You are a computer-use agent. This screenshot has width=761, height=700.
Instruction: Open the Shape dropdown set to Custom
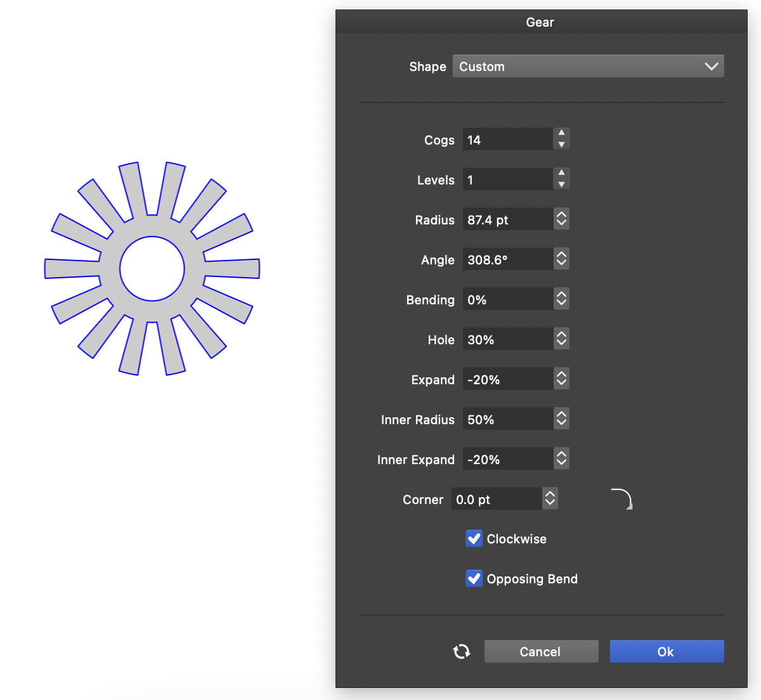(x=588, y=67)
